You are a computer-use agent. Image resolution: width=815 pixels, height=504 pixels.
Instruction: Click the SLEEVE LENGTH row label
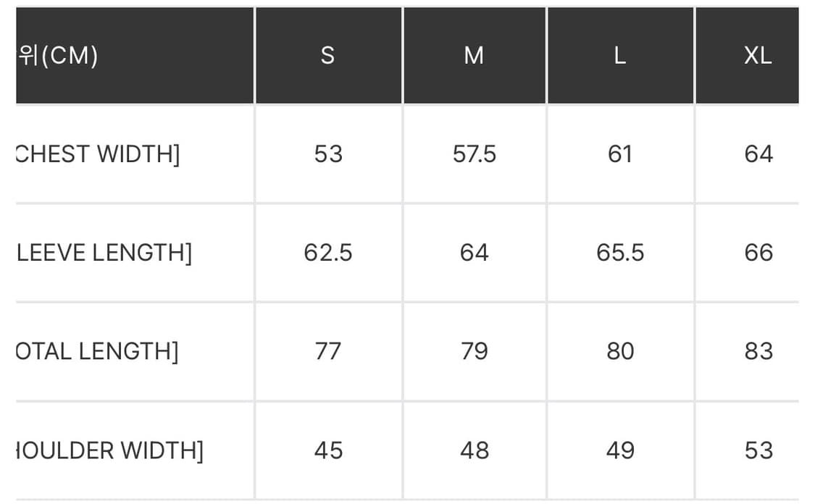104,253
